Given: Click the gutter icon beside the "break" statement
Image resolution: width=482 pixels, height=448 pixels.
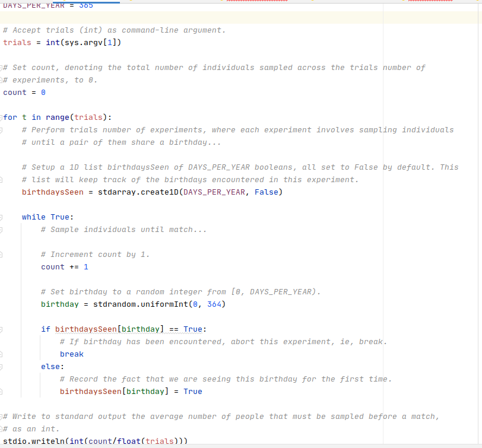Looking at the screenshot, I should coord(2,354).
